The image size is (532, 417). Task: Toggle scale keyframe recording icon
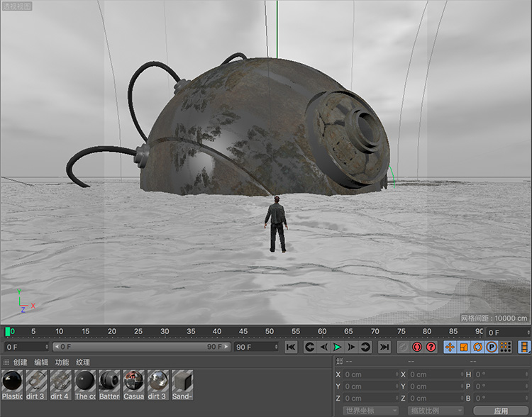coord(463,347)
